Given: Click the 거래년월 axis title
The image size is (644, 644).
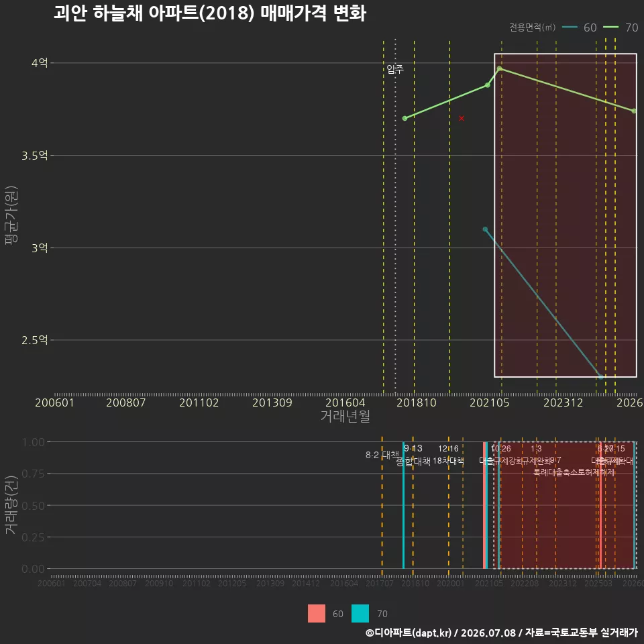Looking at the screenshot, I should click(x=345, y=416).
